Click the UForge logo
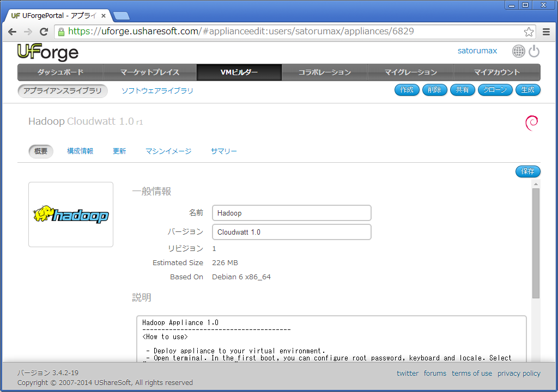This screenshot has height=392, width=558. point(48,52)
